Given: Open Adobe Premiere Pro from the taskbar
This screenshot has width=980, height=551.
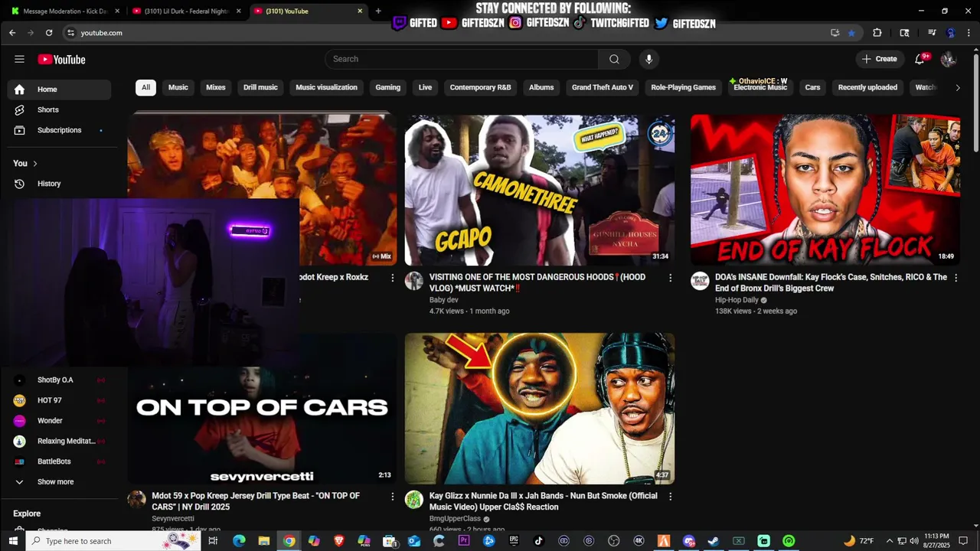Looking at the screenshot, I should 464,541.
